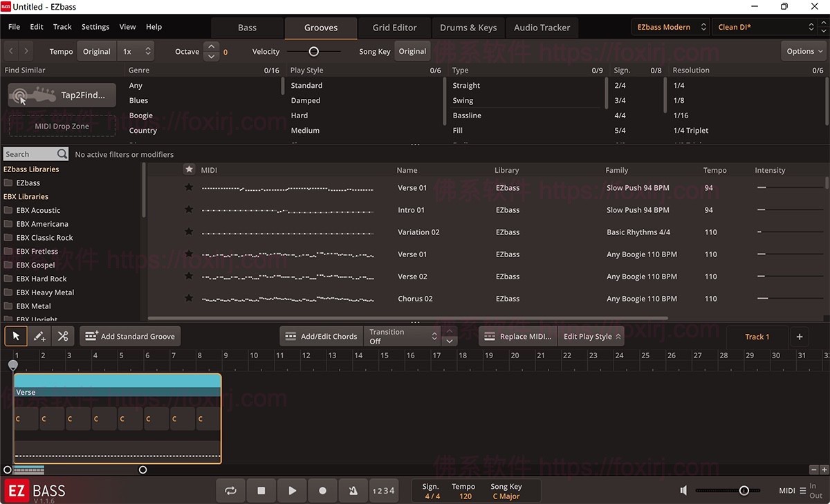
Task: Click the record button
Action: [x=322, y=490]
